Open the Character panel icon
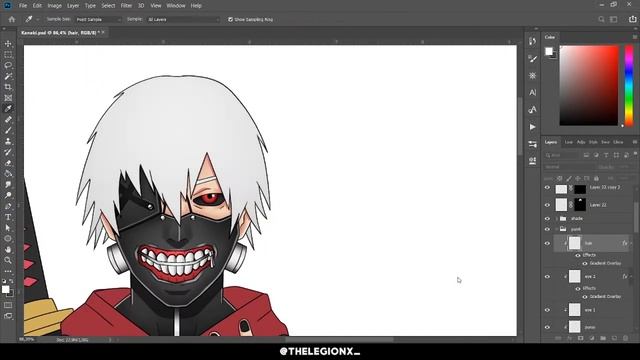The image size is (640, 360). click(532, 93)
